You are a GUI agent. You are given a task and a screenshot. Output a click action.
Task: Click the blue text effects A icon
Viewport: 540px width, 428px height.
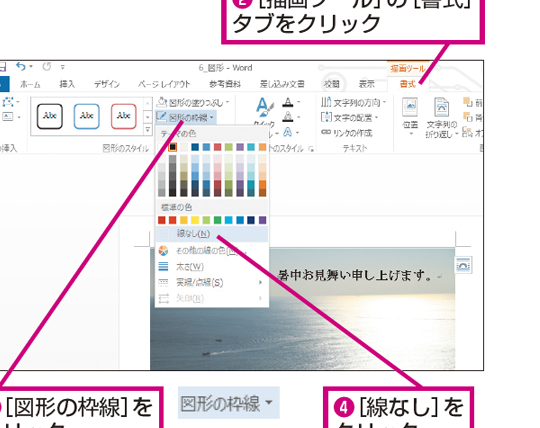tap(288, 132)
